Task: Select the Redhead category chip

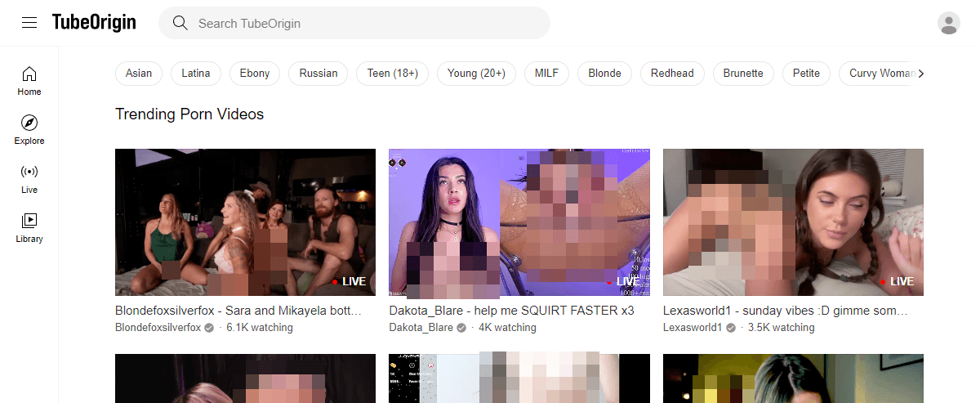Action: tap(672, 74)
